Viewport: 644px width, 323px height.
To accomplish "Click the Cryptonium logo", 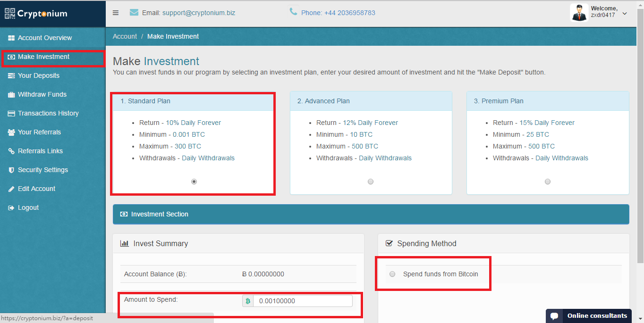I will (36, 13).
